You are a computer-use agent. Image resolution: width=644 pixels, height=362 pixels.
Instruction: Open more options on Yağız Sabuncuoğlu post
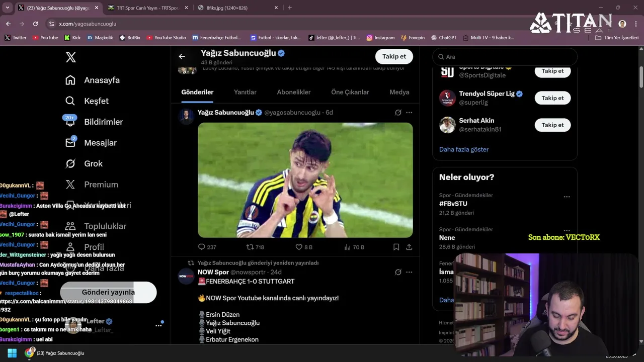coord(409,113)
